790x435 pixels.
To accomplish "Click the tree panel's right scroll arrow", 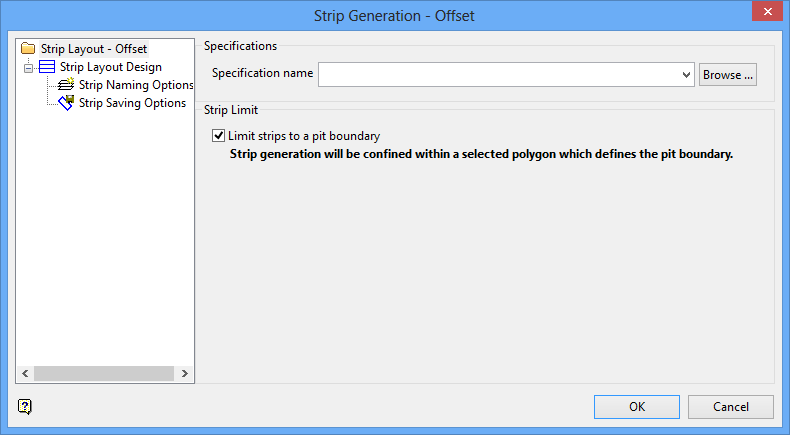I will point(186,373).
